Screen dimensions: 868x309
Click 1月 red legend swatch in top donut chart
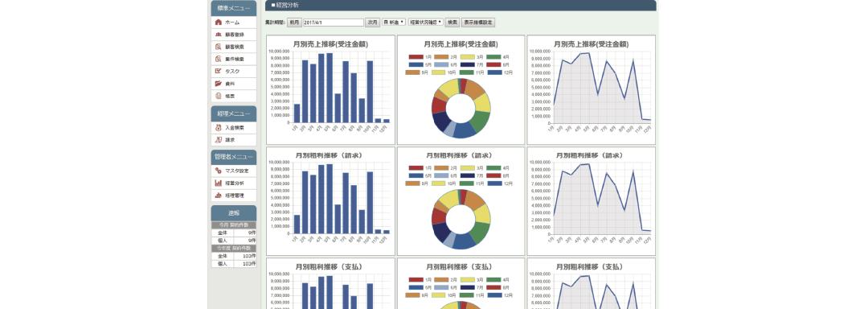(x=416, y=57)
